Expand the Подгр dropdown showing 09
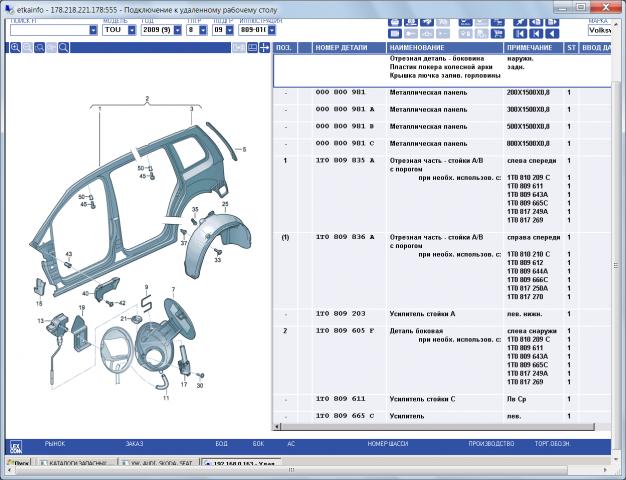The image size is (626, 480). (x=229, y=30)
